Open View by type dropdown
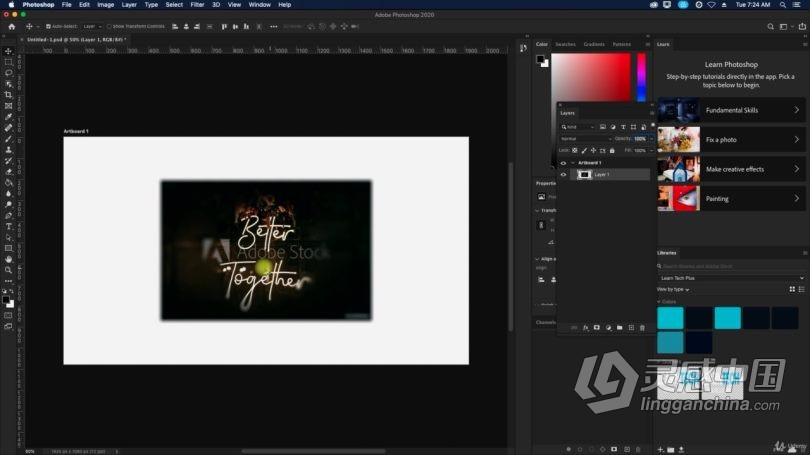810x455 pixels. pos(673,289)
